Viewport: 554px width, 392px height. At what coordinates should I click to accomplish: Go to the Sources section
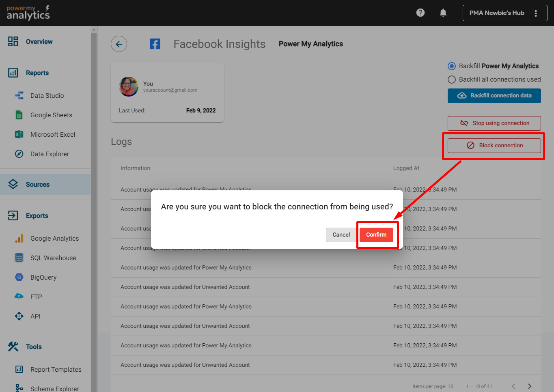37,185
